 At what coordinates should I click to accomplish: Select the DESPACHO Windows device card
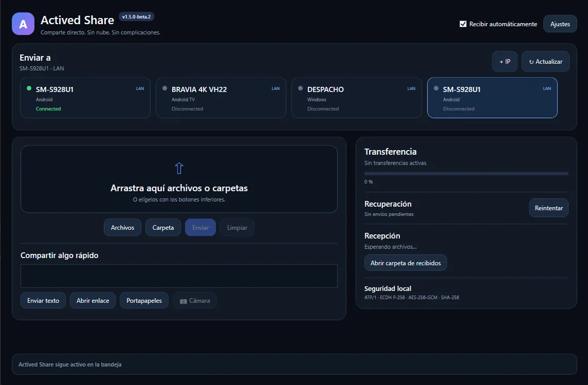click(x=357, y=98)
